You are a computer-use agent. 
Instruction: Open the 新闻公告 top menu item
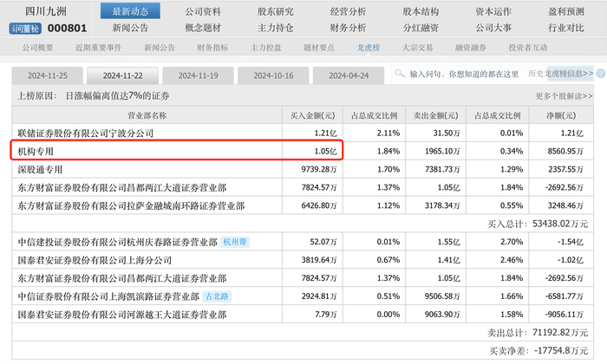coord(130,28)
